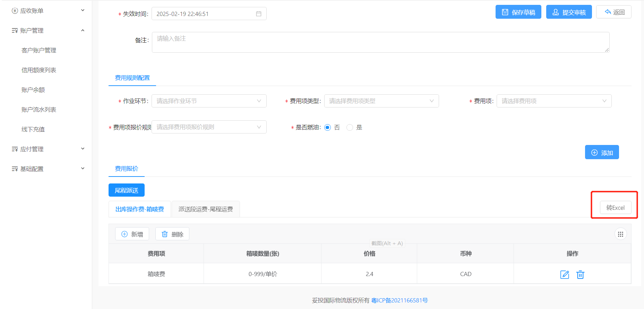Click 转Excel button
Screen dimensions: 644x309
click(x=616, y=208)
